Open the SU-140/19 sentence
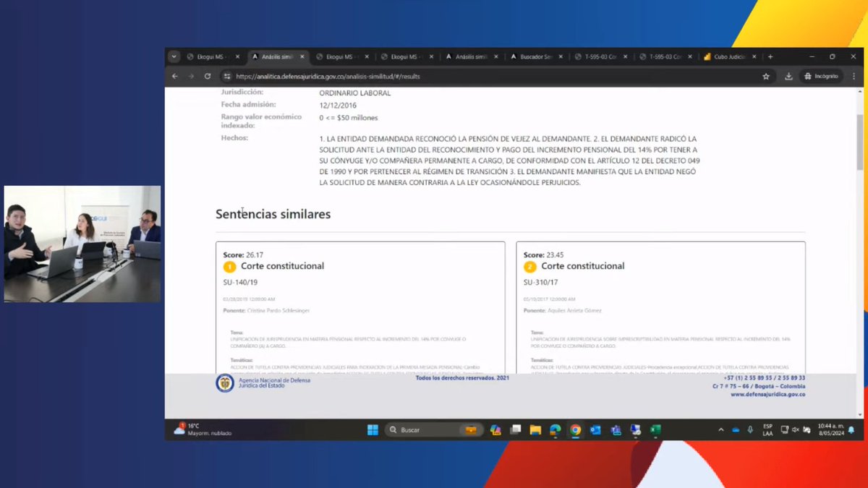The width and height of the screenshot is (868, 488). point(239,283)
